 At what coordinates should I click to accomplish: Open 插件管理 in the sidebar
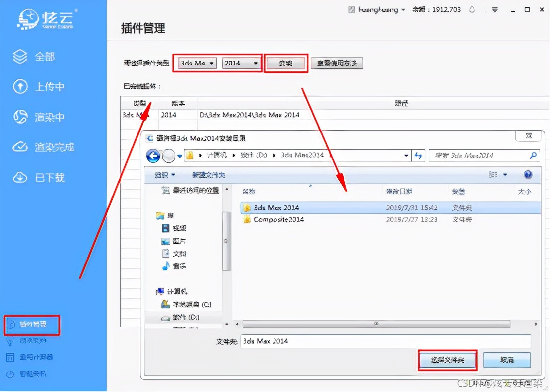coord(32,325)
